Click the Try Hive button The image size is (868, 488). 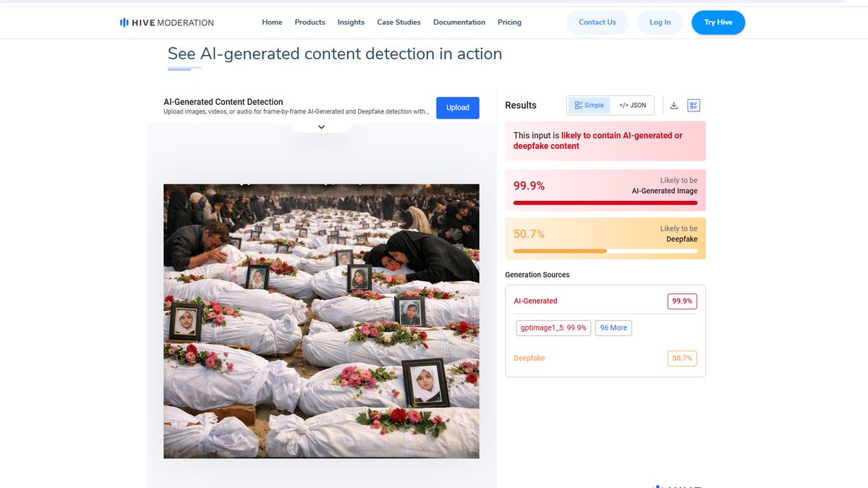718,22
